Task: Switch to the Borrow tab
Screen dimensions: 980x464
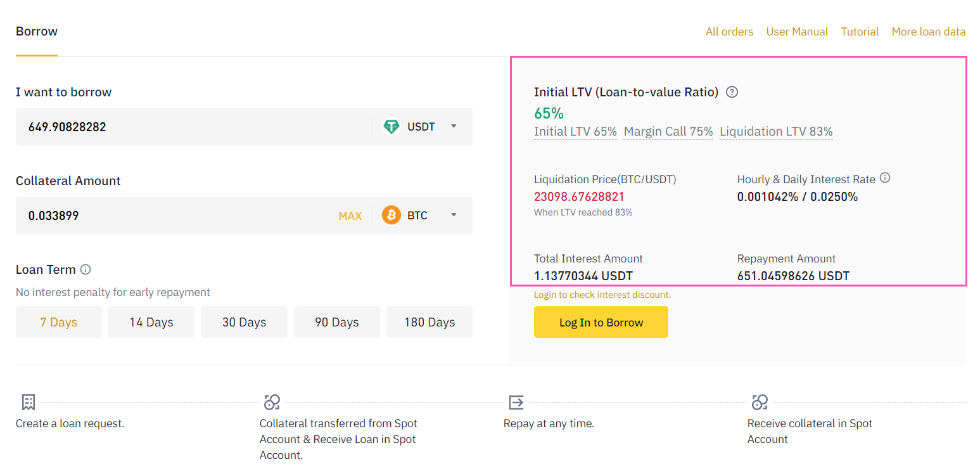Action: pyautogui.click(x=37, y=32)
